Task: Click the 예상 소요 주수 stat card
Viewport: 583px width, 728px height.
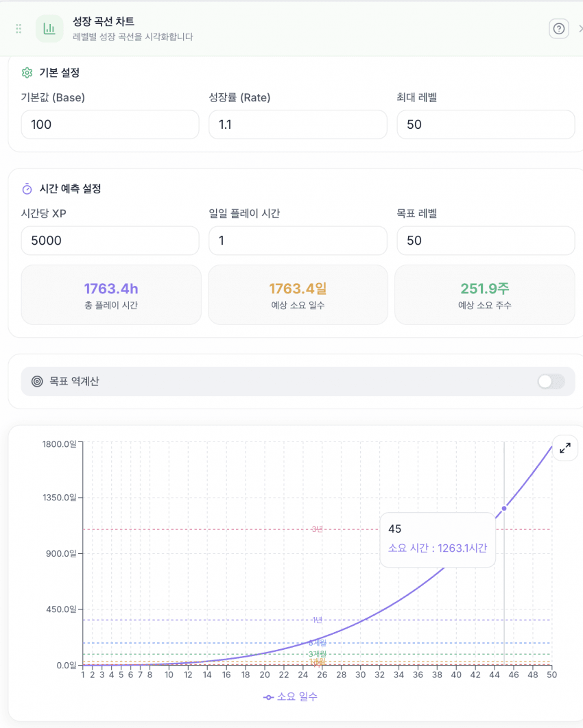Action: click(x=485, y=295)
